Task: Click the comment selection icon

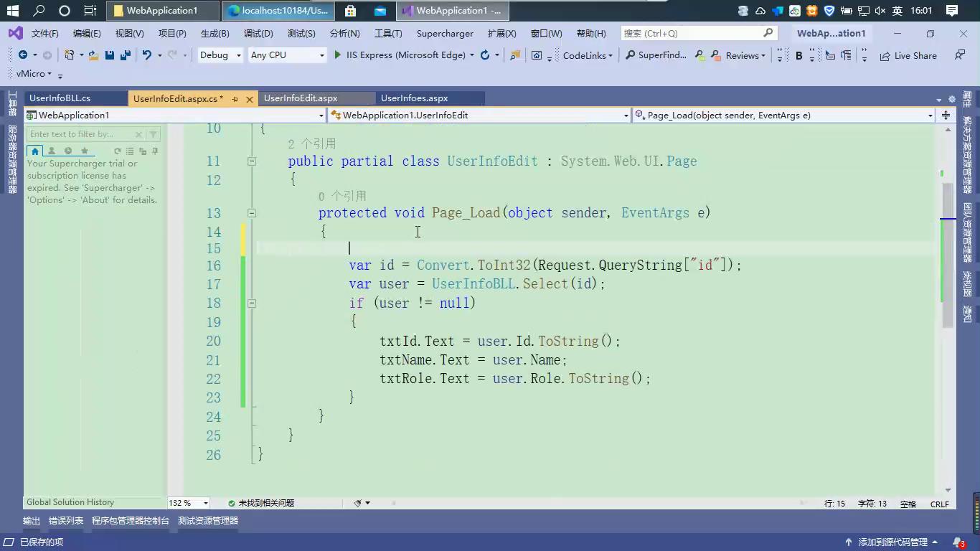Action: coord(830,55)
